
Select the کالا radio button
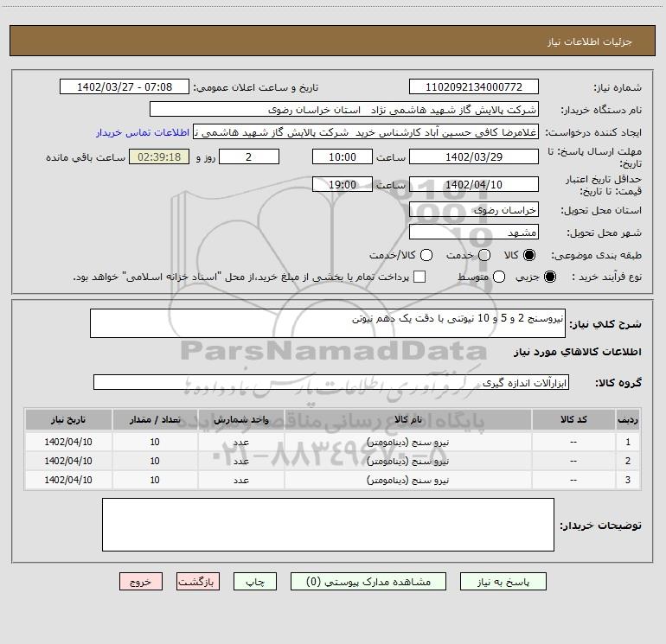coord(529,256)
